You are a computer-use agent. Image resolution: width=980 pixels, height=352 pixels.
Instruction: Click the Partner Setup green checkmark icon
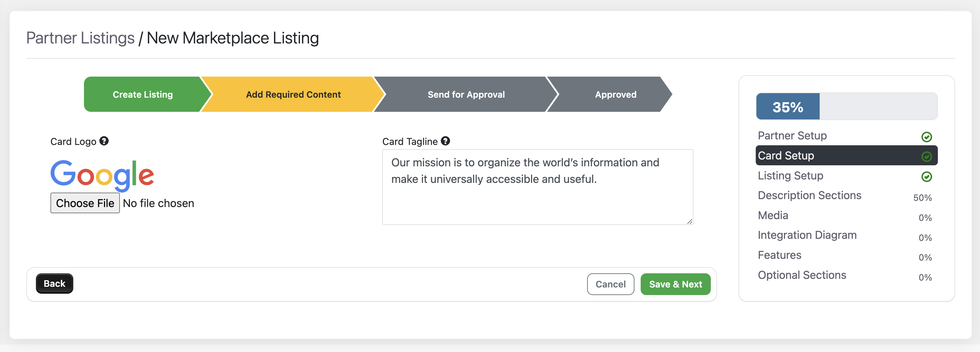pyautogui.click(x=926, y=137)
